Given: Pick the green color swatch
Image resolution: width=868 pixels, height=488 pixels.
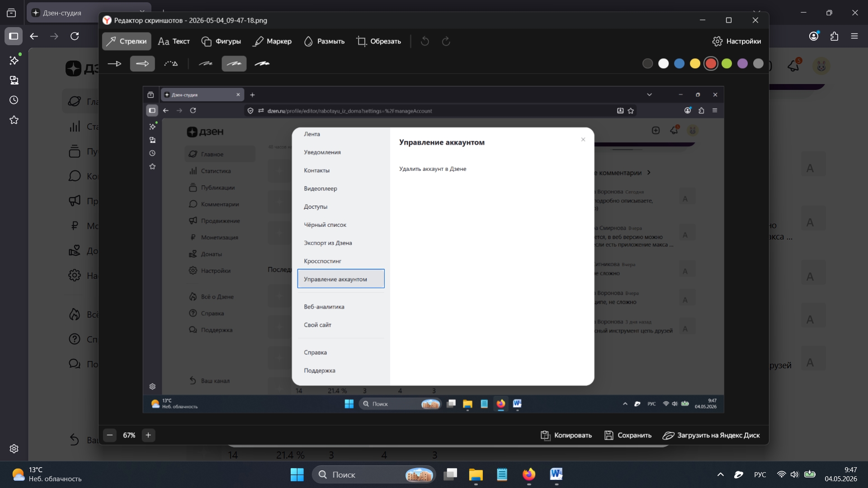Looking at the screenshot, I should [727, 64].
